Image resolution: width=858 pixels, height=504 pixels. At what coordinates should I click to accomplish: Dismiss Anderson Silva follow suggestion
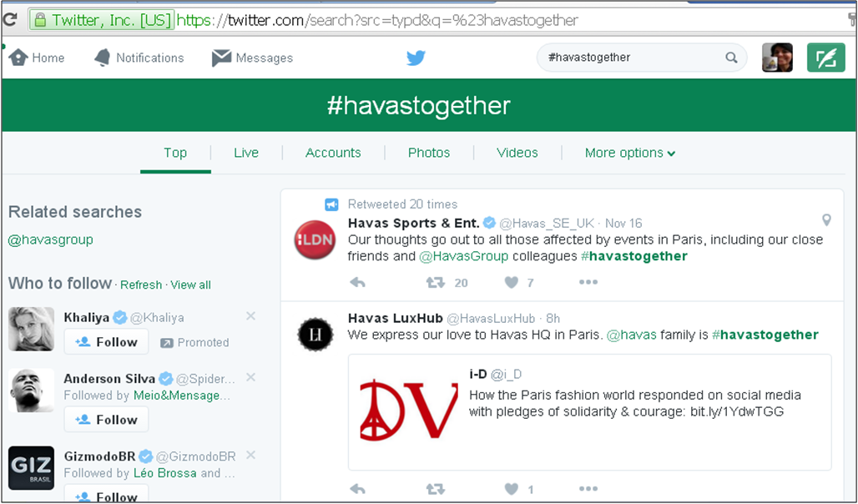pos(250,377)
